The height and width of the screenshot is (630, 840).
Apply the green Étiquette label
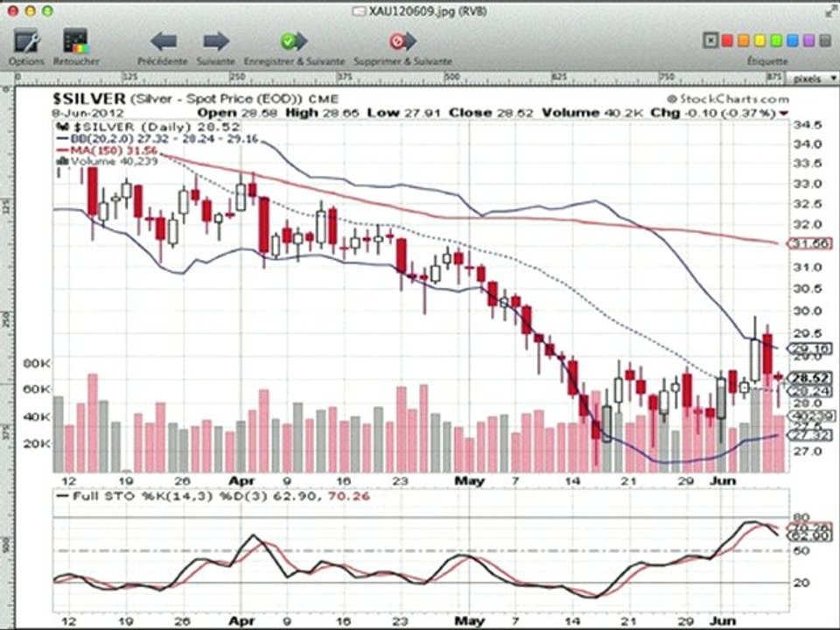776,40
